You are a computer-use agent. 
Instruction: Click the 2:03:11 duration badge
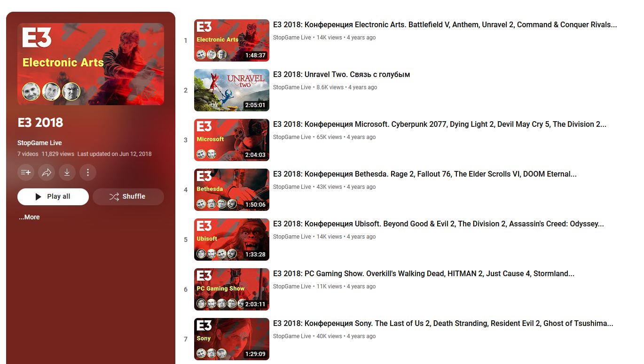255,304
